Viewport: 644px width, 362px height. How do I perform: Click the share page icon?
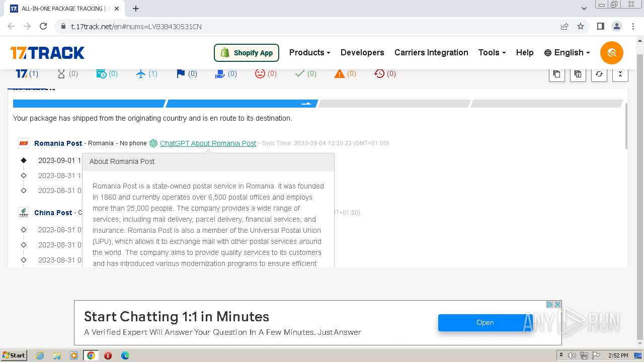coord(565,26)
